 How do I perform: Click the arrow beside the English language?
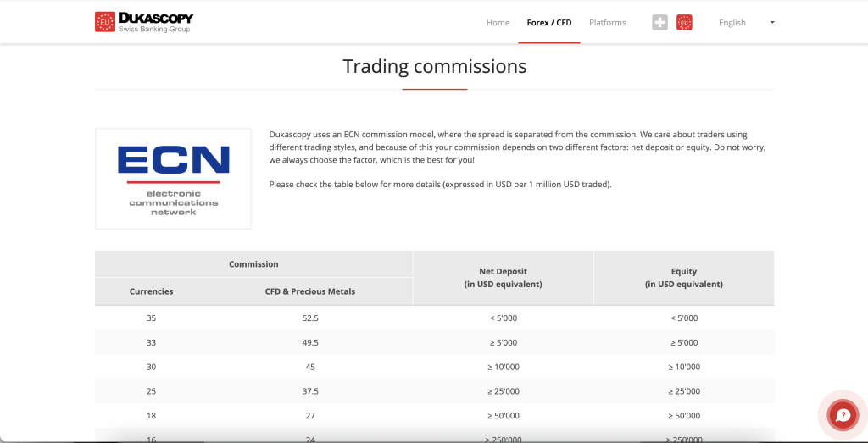[x=772, y=23]
